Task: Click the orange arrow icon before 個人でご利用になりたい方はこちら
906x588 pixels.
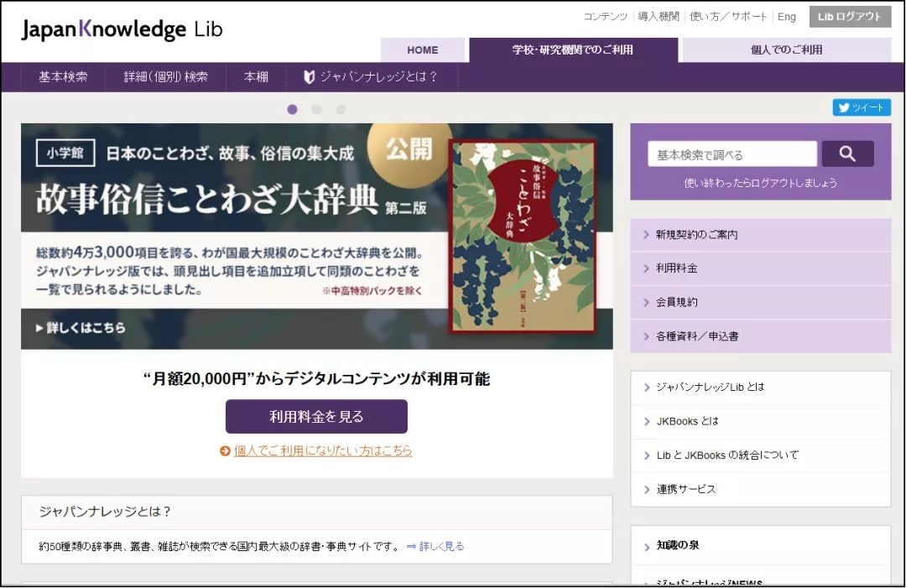Action: (x=224, y=451)
